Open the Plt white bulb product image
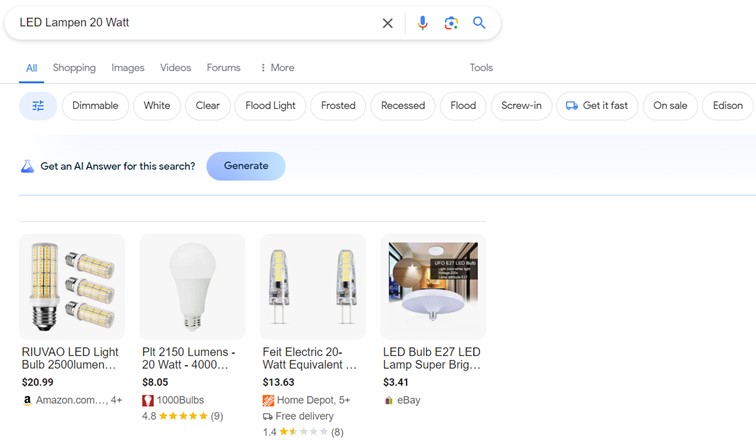This screenshot has width=756, height=446. pyautogui.click(x=192, y=287)
